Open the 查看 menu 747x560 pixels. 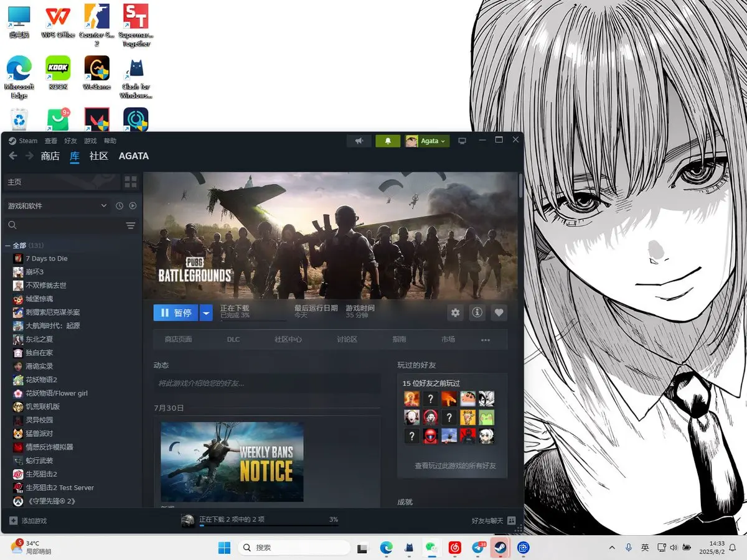tap(51, 141)
